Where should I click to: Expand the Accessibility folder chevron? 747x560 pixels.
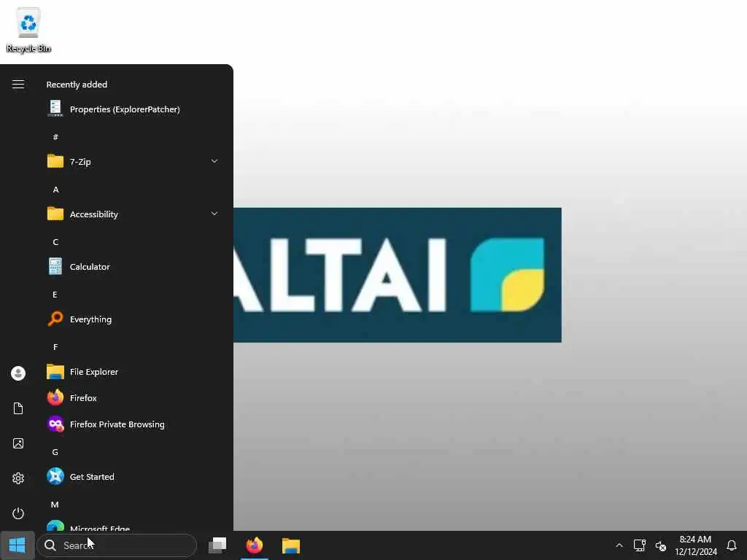coord(214,214)
